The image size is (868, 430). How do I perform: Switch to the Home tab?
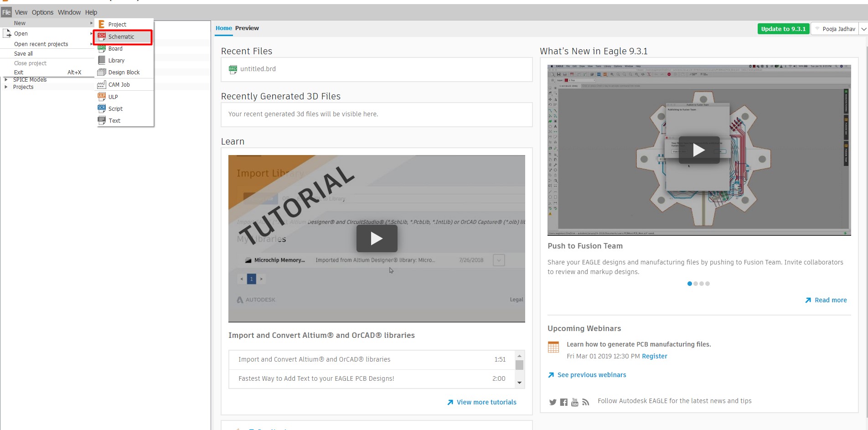[224, 28]
